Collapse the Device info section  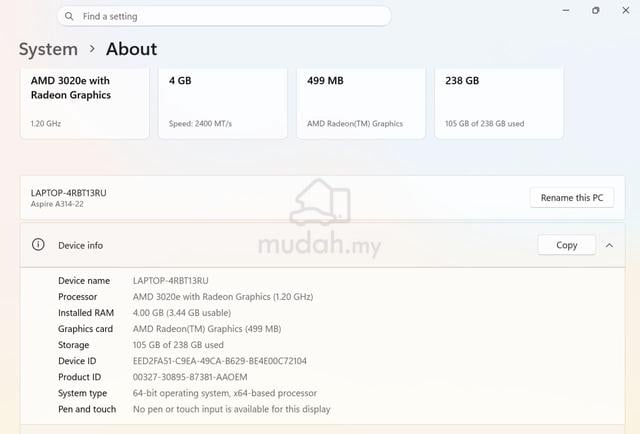(x=609, y=245)
